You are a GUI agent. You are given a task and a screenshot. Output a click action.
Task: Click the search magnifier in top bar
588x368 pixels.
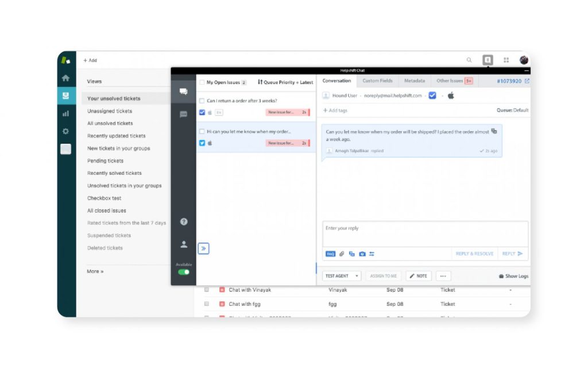[x=469, y=60]
